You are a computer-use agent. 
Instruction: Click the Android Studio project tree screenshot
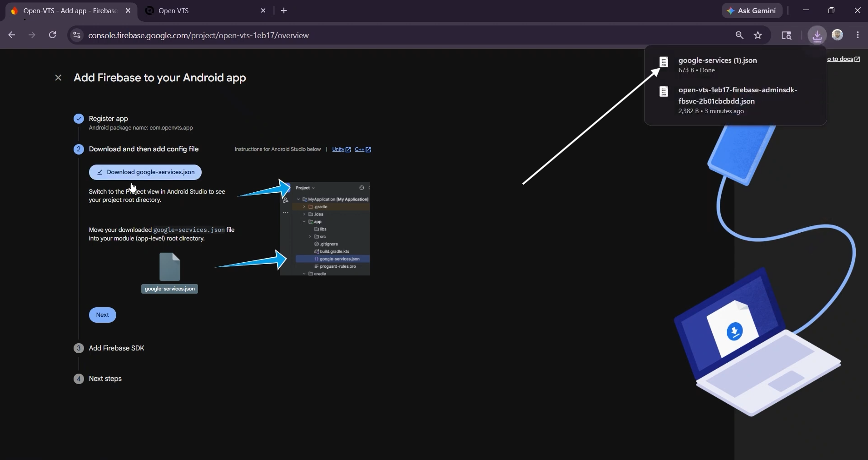click(325, 229)
